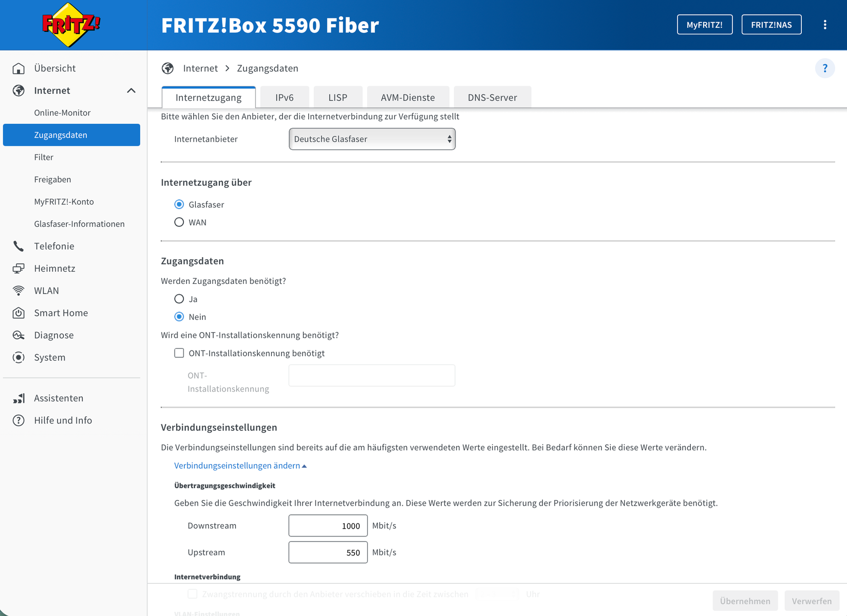847x616 pixels.
Task: Switch to the DNS-Server tab
Action: click(492, 97)
